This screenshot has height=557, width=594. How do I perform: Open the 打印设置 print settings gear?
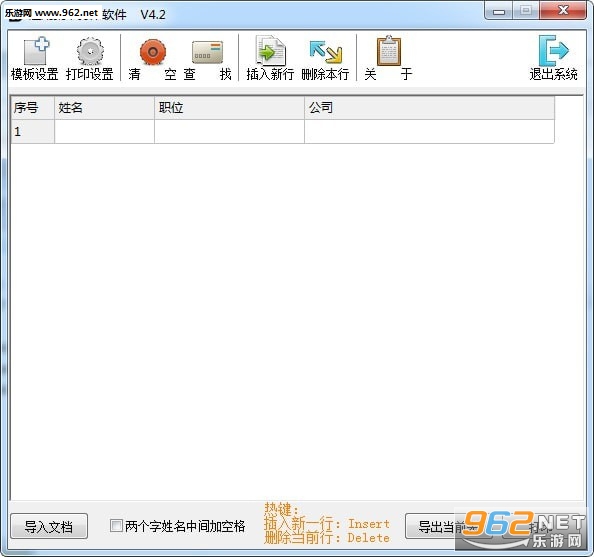(90, 58)
